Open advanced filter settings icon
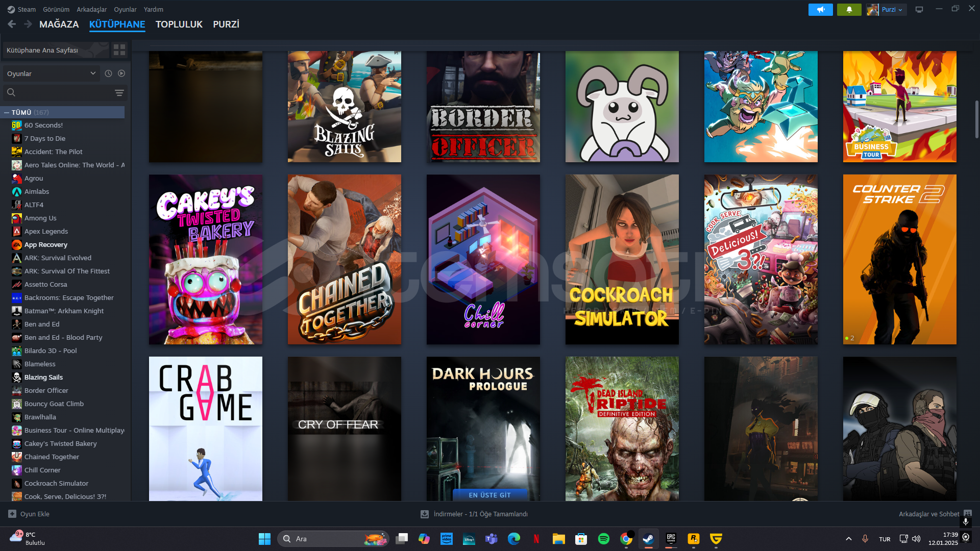 [119, 92]
